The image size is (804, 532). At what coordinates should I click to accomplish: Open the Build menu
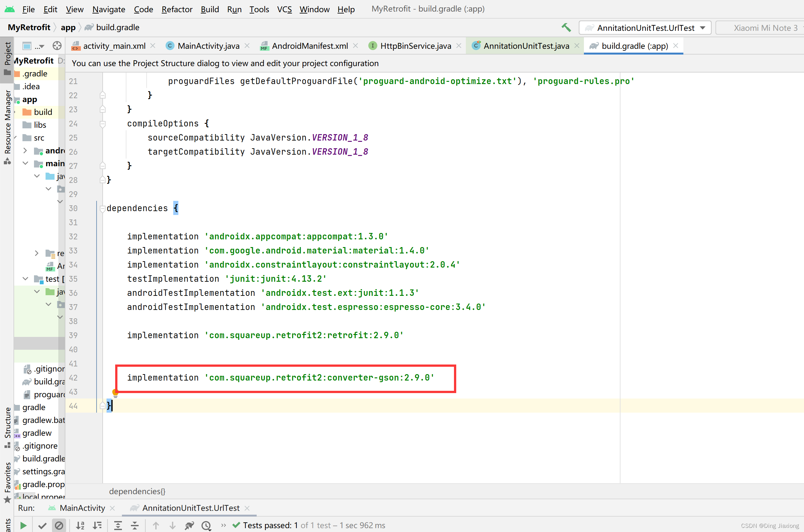(210, 9)
